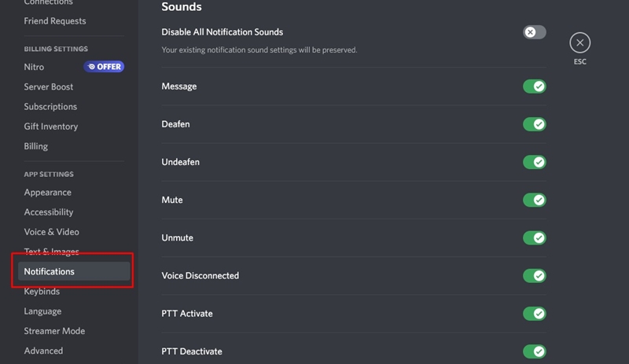Disable the Deafen sound toggle
Viewport: 629px width, 364px height.
(535, 124)
